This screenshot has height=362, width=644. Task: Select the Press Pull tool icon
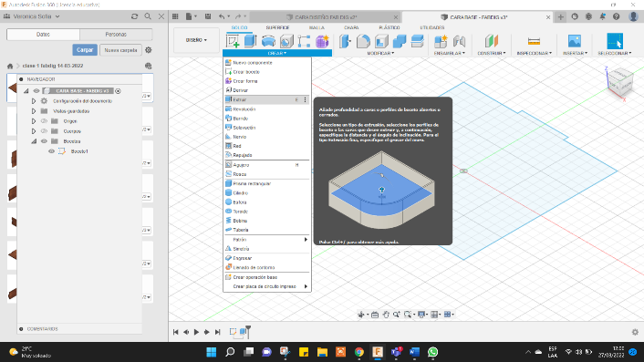point(346,41)
